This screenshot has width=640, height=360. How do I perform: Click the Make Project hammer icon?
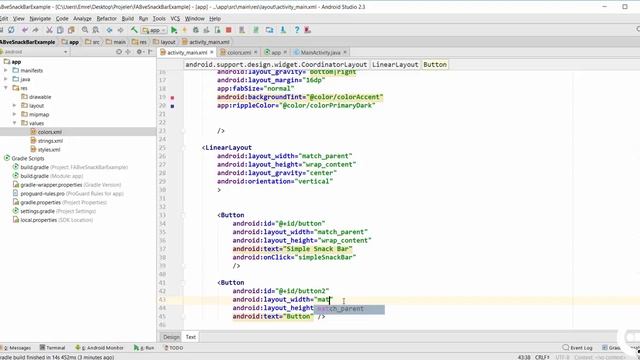point(134,30)
